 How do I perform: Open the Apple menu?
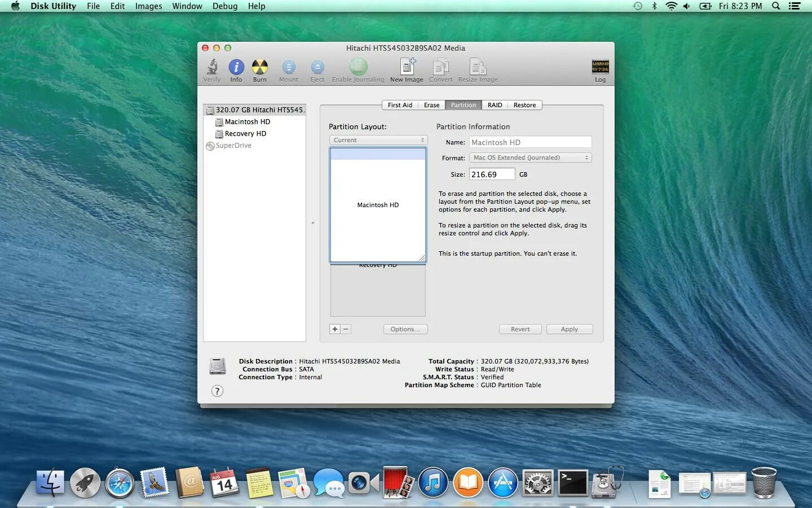pos(15,6)
